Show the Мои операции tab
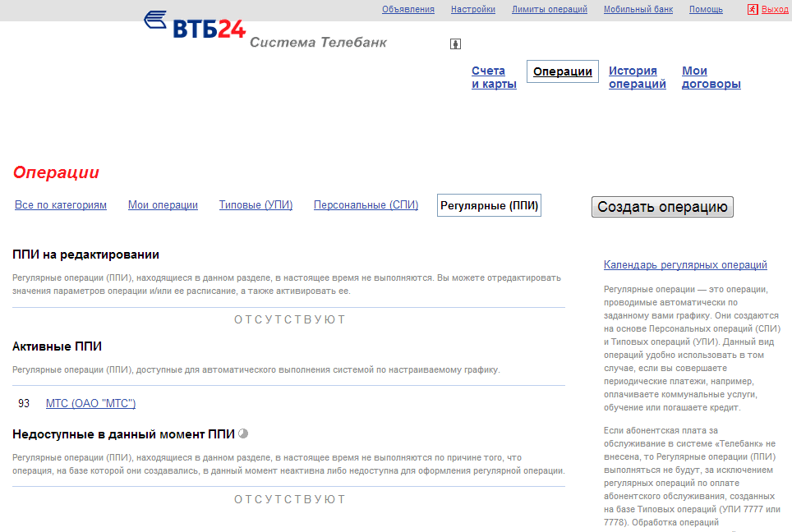The image size is (792, 532). pyautogui.click(x=163, y=205)
